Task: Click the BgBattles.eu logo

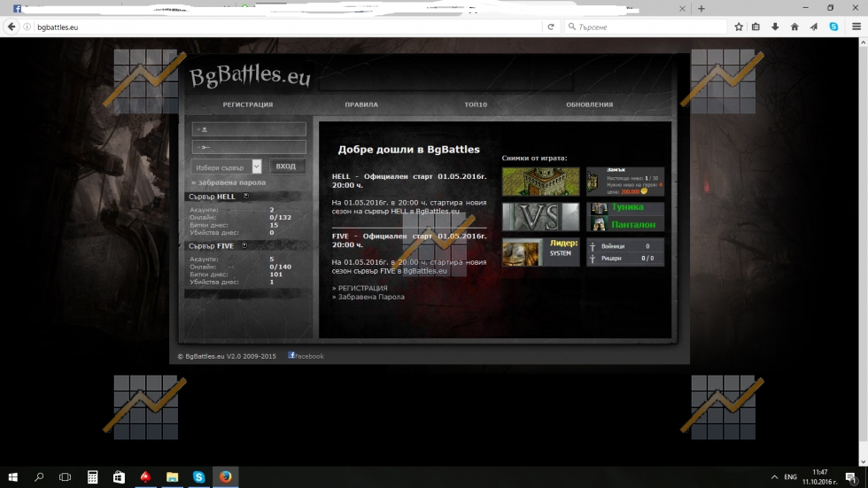Action: [x=250, y=76]
